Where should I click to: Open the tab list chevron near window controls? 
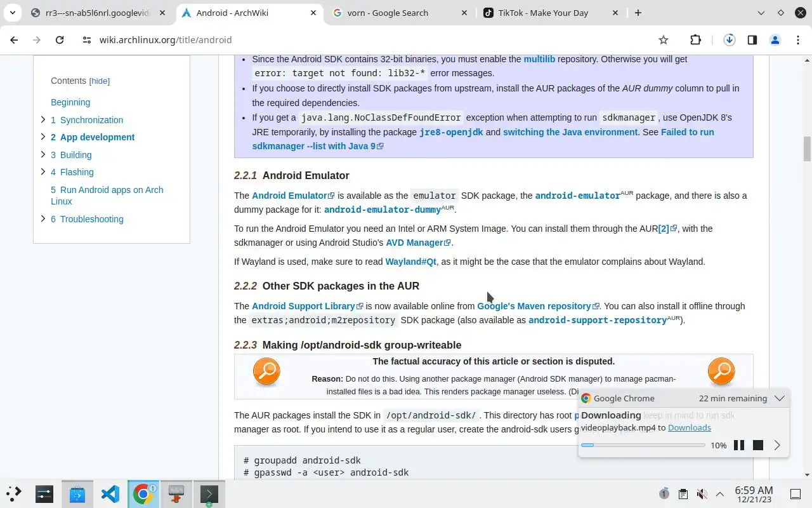click(x=761, y=13)
